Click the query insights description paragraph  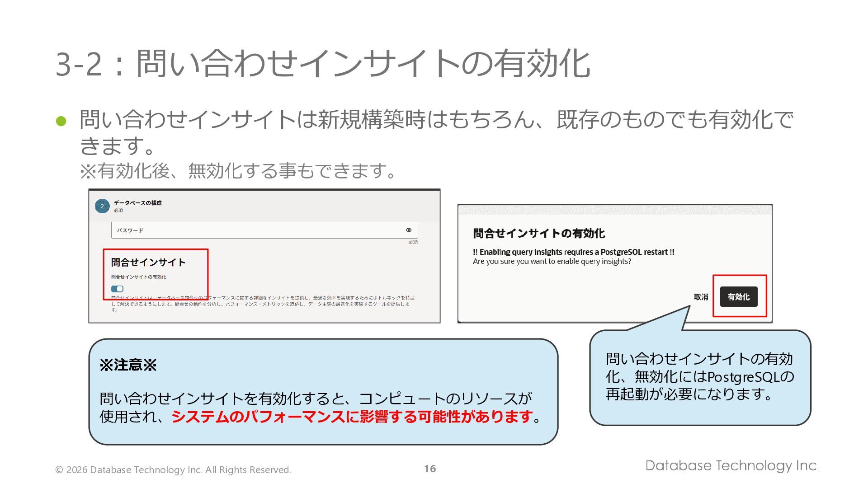click(x=263, y=304)
